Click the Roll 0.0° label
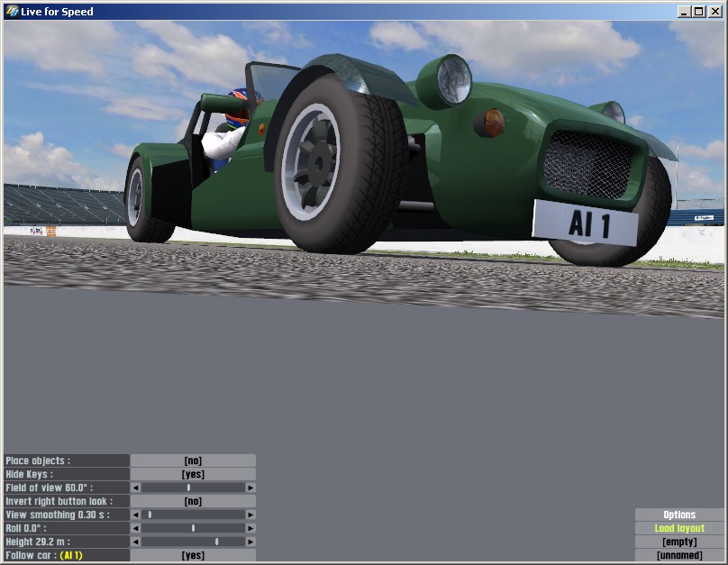 coord(67,528)
